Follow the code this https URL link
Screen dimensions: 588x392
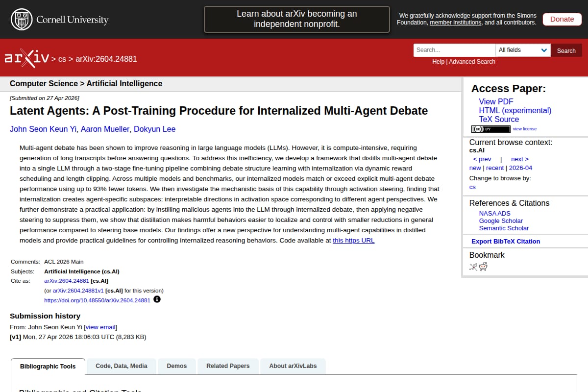353,241
